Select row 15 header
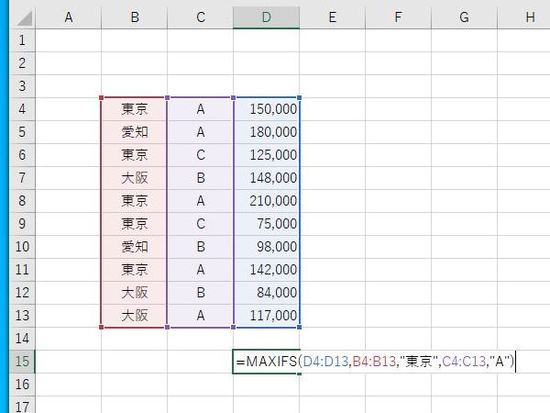This screenshot has height=413, width=550. point(22,361)
